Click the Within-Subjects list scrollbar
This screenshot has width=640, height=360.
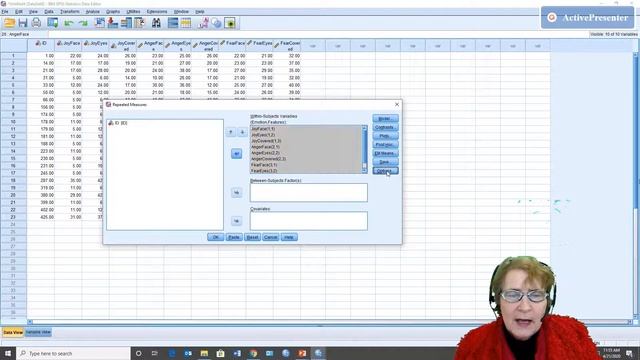364,149
